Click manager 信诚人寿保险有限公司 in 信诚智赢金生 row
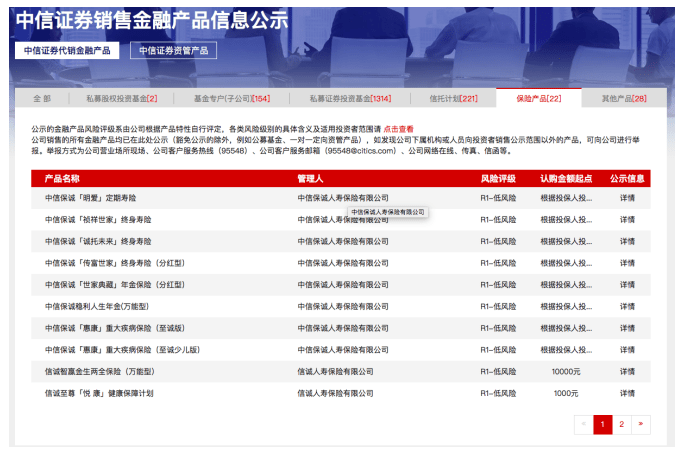This screenshot has height=461, width=681. coord(335,372)
